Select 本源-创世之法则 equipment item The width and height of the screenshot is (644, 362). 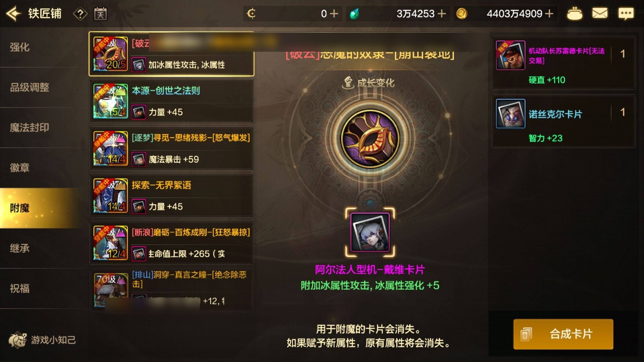click(171, 101)
